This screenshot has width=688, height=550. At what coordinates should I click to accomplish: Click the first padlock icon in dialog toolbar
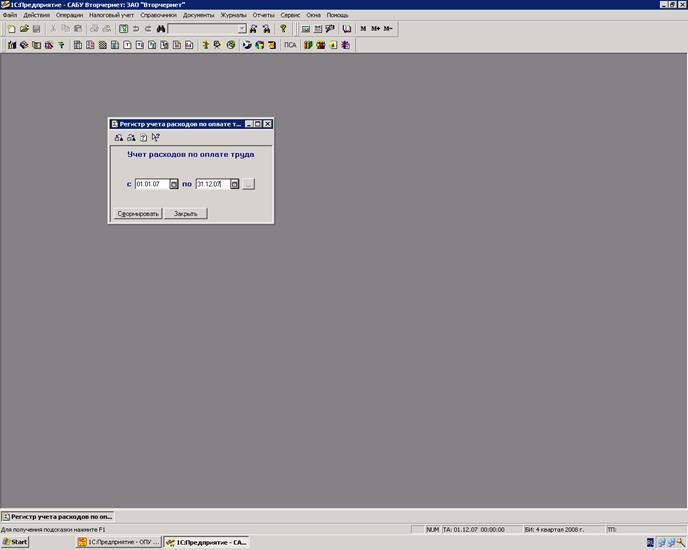(118, 137)
